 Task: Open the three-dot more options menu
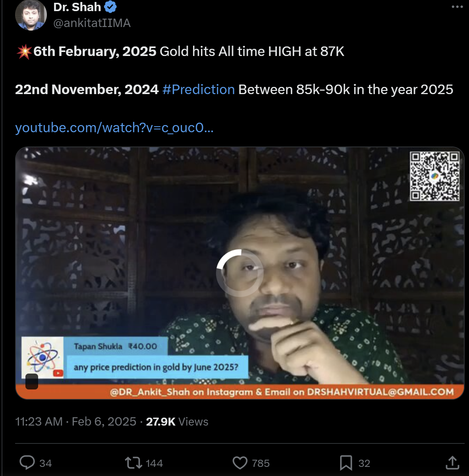[457, 7]
